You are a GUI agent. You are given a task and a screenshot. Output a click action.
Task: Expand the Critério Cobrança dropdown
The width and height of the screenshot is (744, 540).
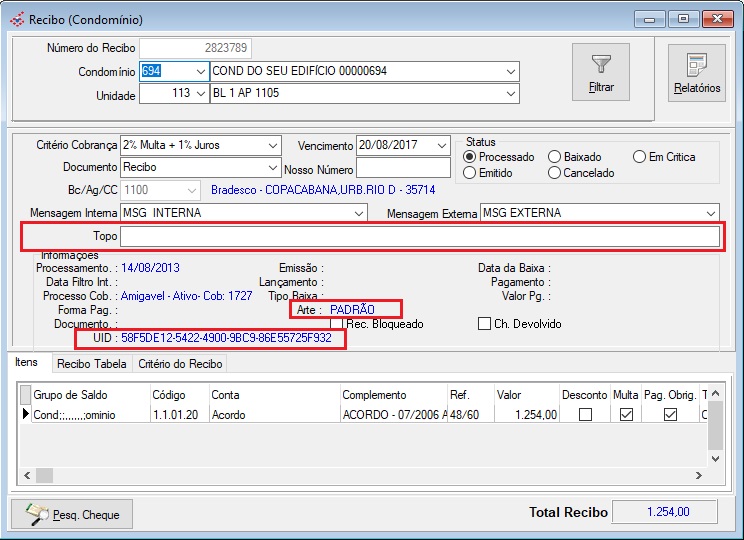tap(273, 145)
